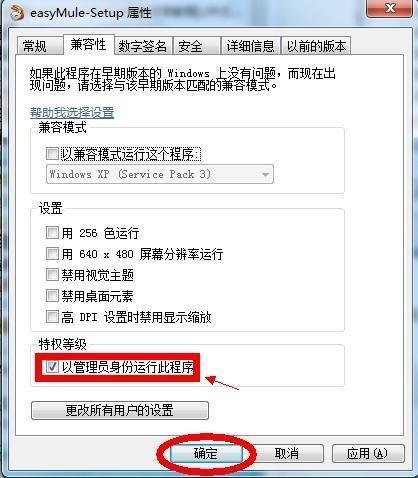This screenshot has height=478, width=418.
Task: Check 高 DPI 设置时禁用显示缩放
Action: point(52,317)
